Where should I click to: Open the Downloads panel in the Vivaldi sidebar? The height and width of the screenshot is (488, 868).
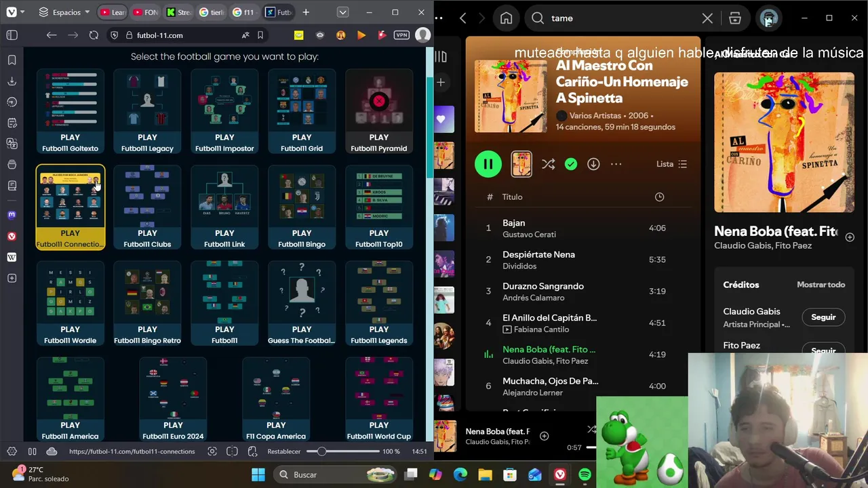coord(12,81)
